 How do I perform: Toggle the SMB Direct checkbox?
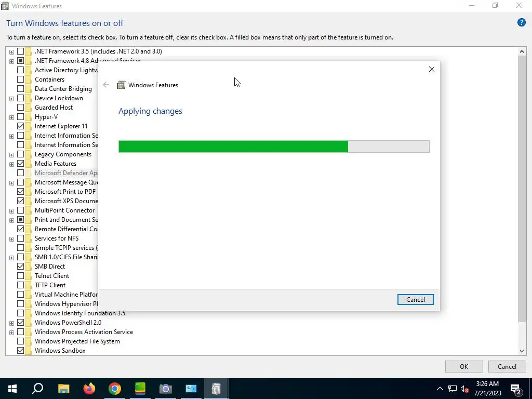(x=20, y=267)
